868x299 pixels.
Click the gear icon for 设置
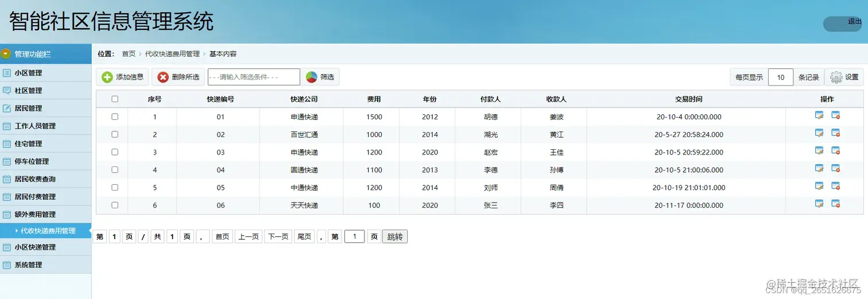(x=836, y=77)
